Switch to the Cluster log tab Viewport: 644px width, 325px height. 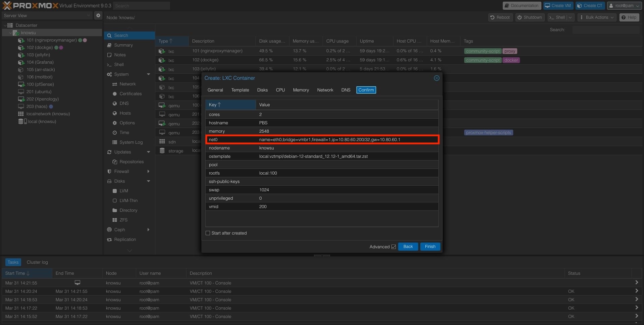(37, 262)
